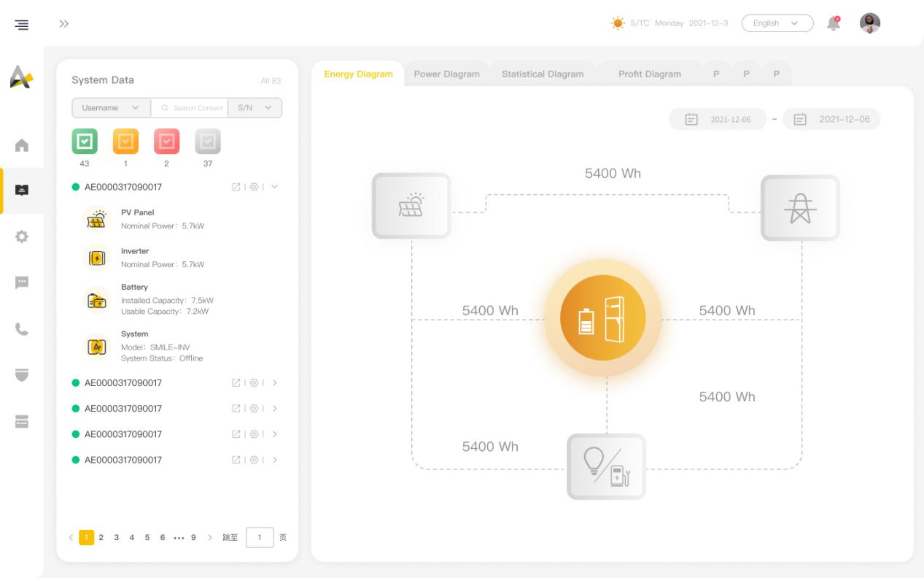This screenshot has height=578, width=924.
Task: Open the English language dropdown
Action: (777, 23)
